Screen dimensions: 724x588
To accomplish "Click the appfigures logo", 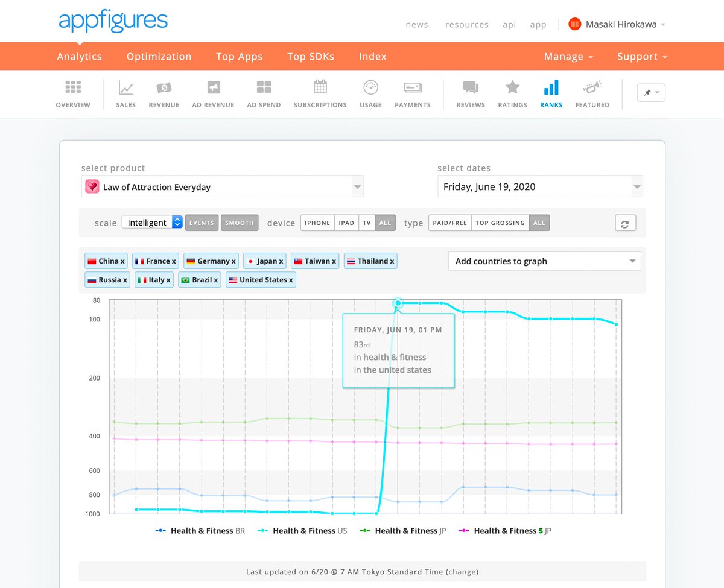I will click(x=113, y=22).
